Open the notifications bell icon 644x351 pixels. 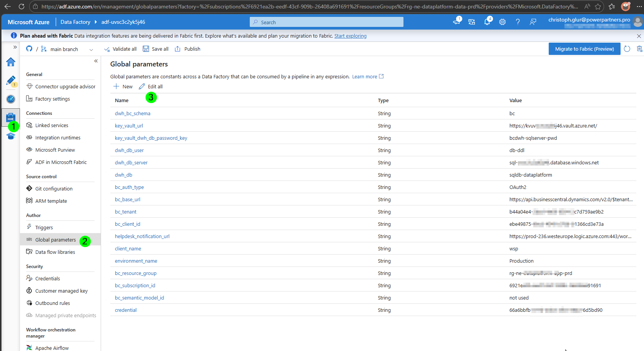(487, 22)
